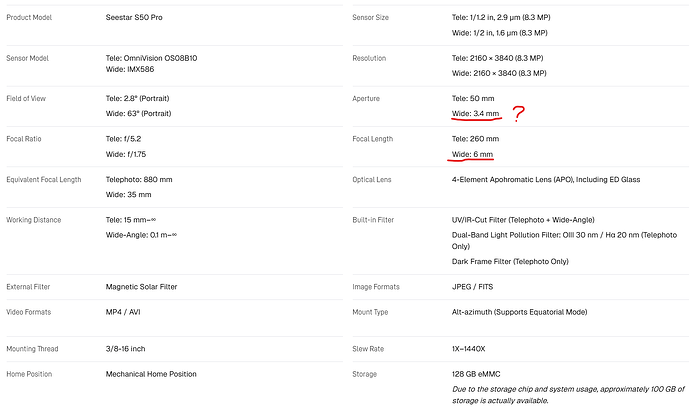Screen dimensions: 690x416
Task: Click the 'Mounting Thread' label
Action: 32,349
